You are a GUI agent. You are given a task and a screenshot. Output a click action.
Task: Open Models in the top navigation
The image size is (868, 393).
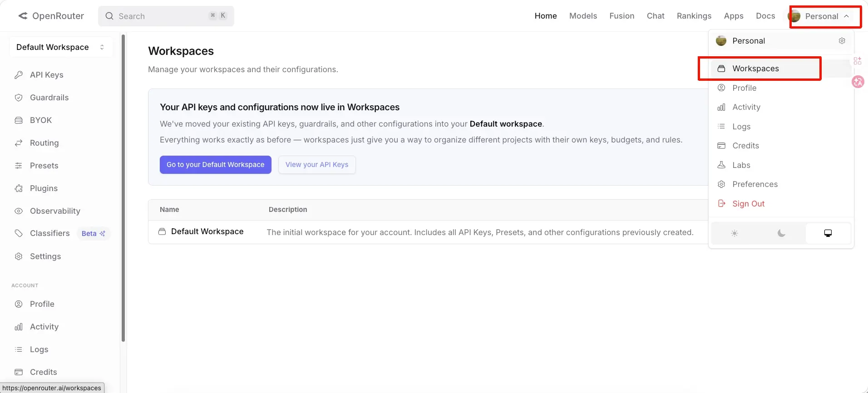click(583, 16)
